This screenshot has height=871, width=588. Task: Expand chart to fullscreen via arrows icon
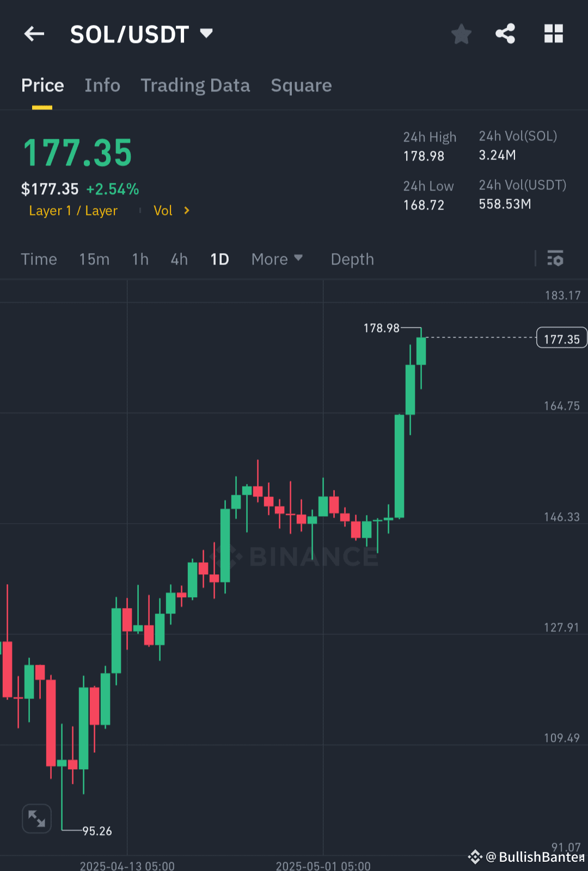(x=36, y=818)
